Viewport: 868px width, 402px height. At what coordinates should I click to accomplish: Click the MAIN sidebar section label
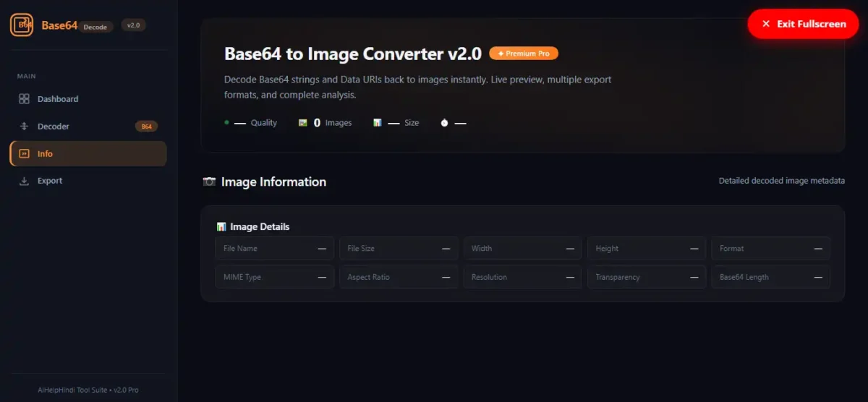[27, 76]
